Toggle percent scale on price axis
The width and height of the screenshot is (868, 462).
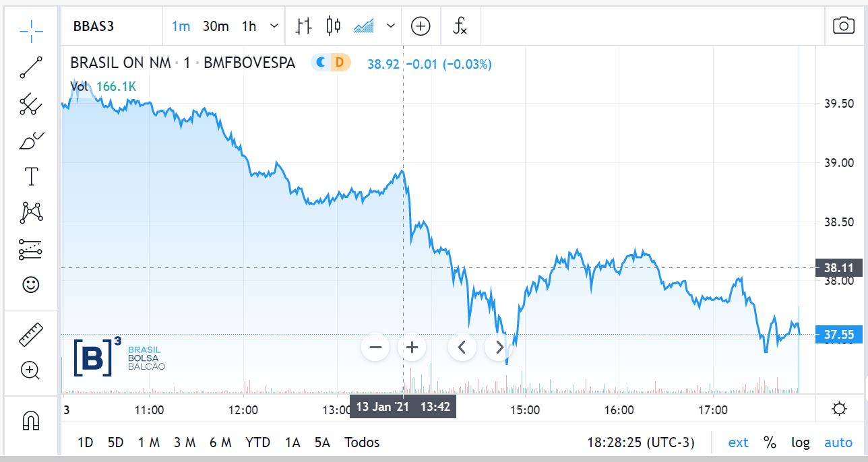(x=770, y=442)
